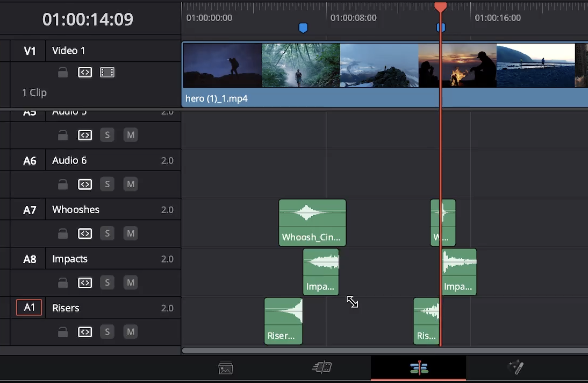Select the blue marker at the playhead
This screenshot has width=588, height=383.
(x=441, y=27)
